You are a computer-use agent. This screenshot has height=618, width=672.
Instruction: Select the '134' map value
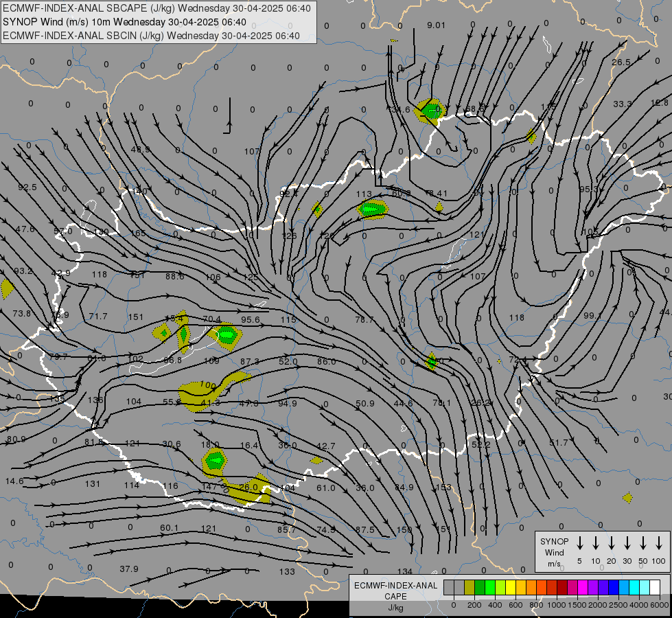404,571
